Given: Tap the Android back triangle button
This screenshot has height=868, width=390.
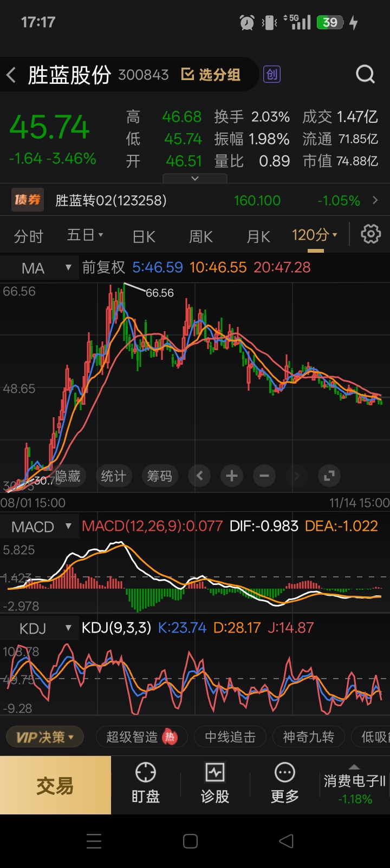Looking at the screenshot, I should (x=286, y=841).
